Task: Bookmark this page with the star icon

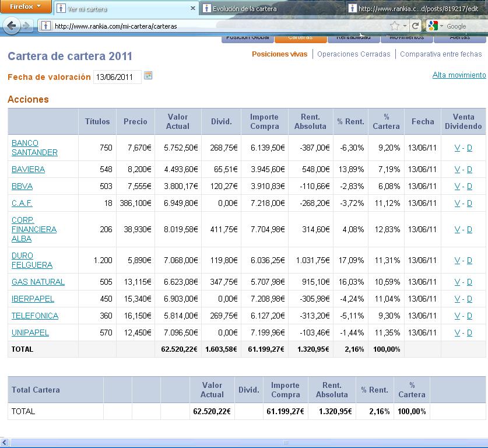Action: (395, 26)
